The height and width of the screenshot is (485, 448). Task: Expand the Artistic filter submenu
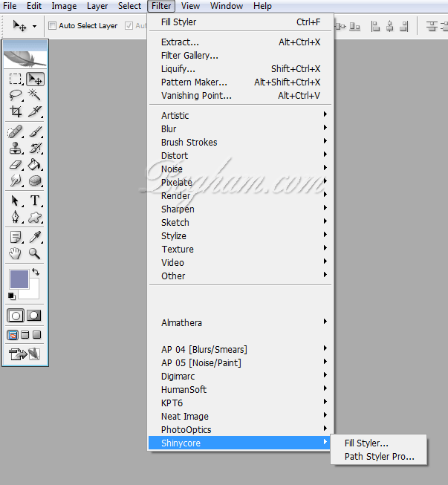(240, 115)
